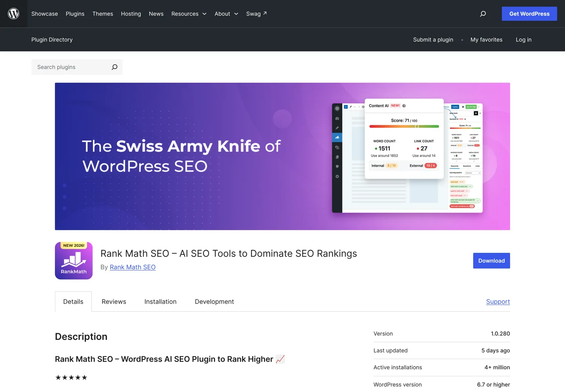The width and height of the screenshot is (565, 392).
Task: Click the Log in link
Action: coord(524,40)
